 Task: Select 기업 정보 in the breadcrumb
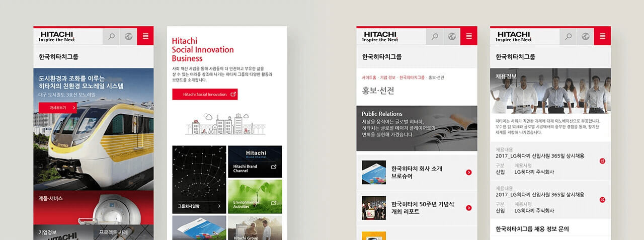click(387, 77)
